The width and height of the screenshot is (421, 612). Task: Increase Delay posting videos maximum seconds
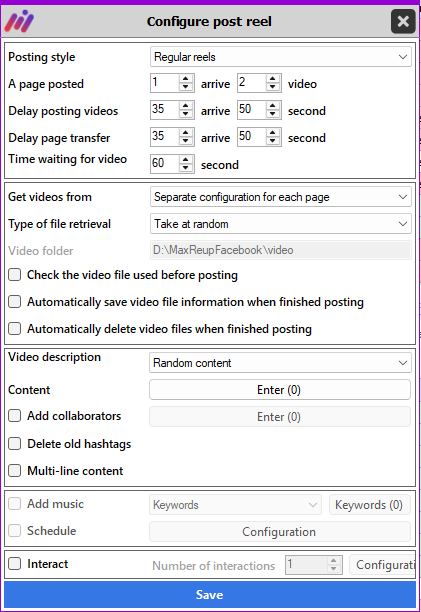coord(273,106)
